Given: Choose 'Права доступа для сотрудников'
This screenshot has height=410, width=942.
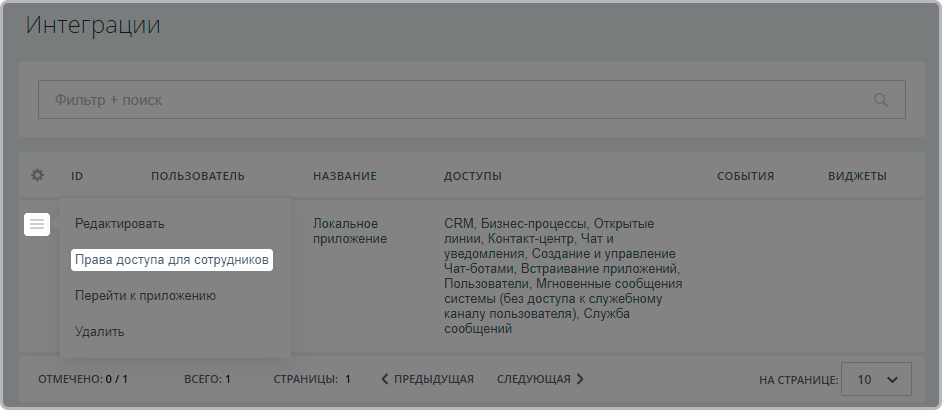Looking at the screenshot, I should coord(173,260).
